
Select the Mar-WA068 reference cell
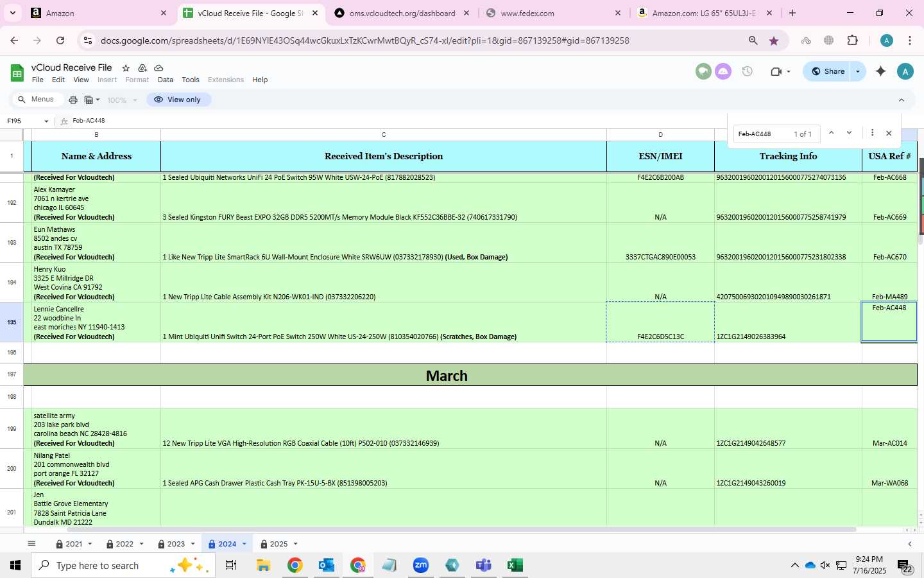click(x=889, y=468)
